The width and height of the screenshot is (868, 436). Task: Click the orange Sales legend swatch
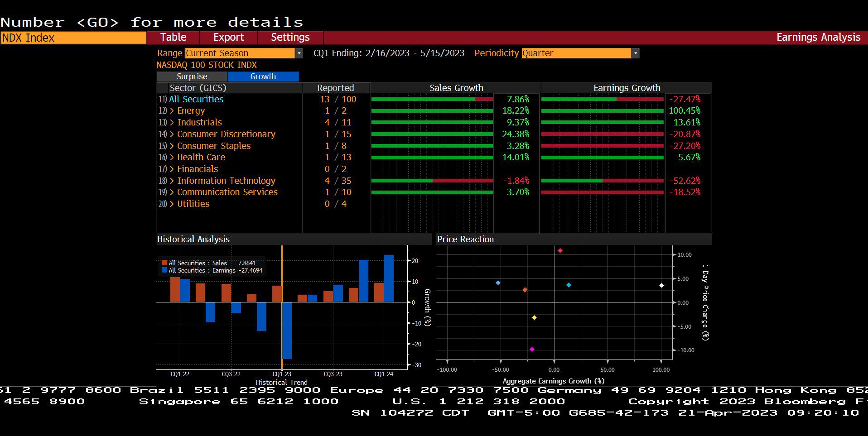point(164,263)
